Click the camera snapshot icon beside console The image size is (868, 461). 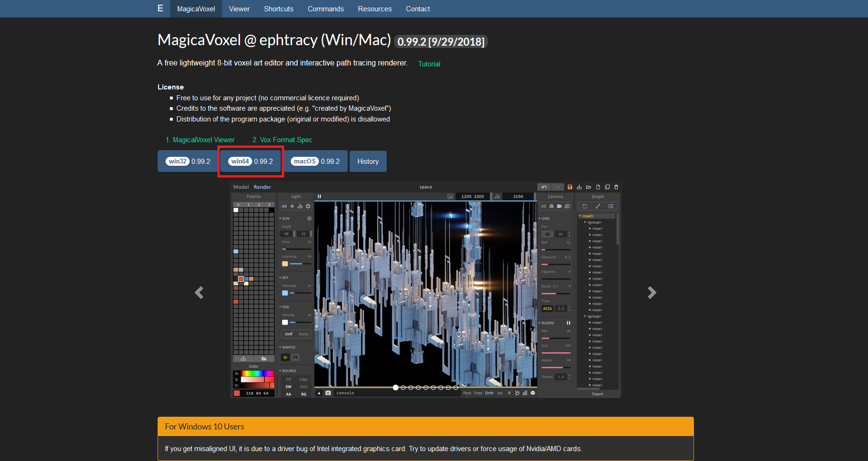point(328,393)
